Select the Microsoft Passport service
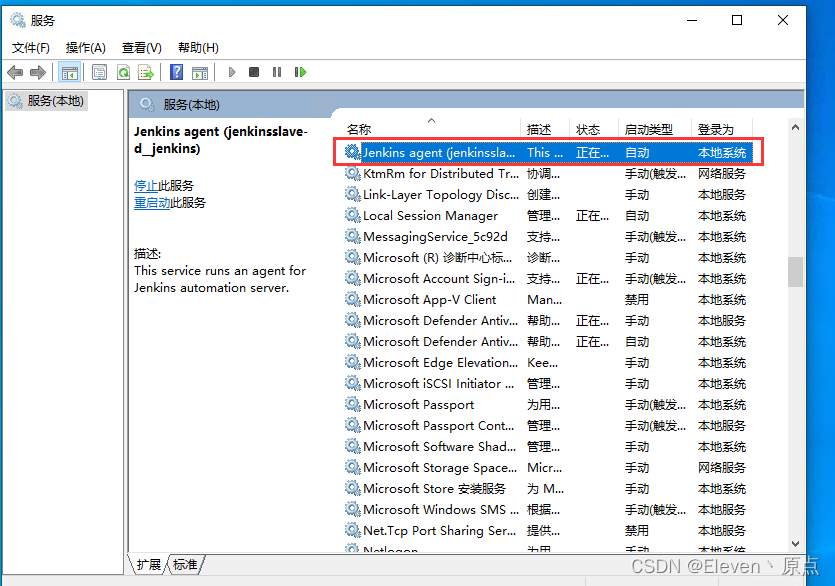Screen dimensions: 835x586 pyautogui.click(x=547, y=404)
